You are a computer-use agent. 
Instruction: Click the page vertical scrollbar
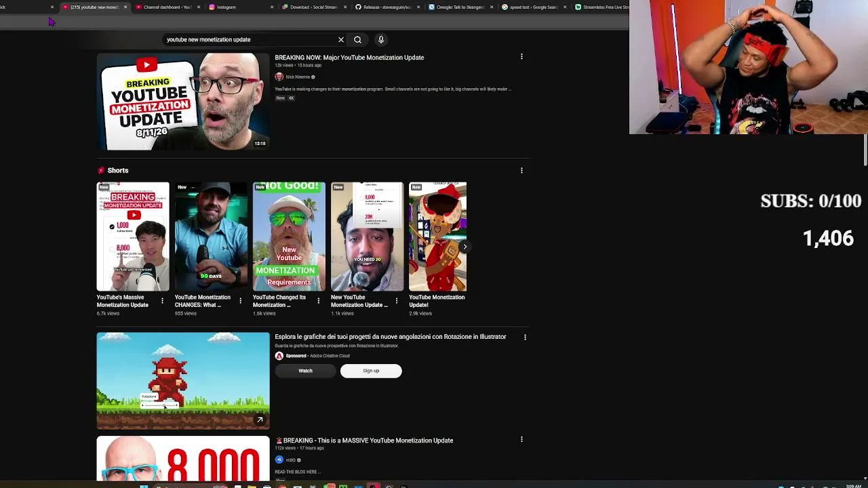[865, 149]
